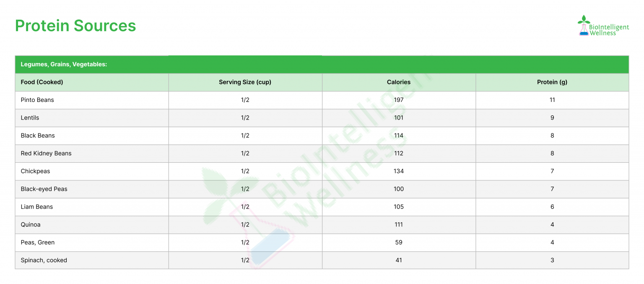Click the Protein Sources page title
The width and height of the screenshot is (644, 284).
click(x=75, y=26)
